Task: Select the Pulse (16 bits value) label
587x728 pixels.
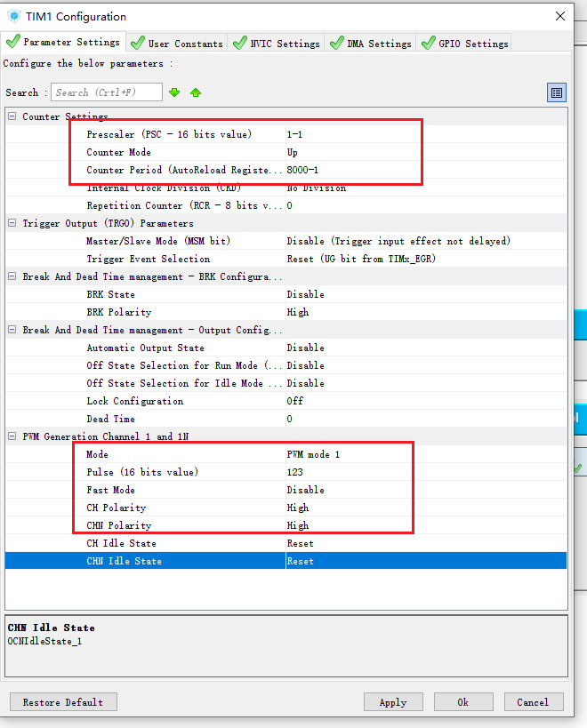Action: (142, 472)
